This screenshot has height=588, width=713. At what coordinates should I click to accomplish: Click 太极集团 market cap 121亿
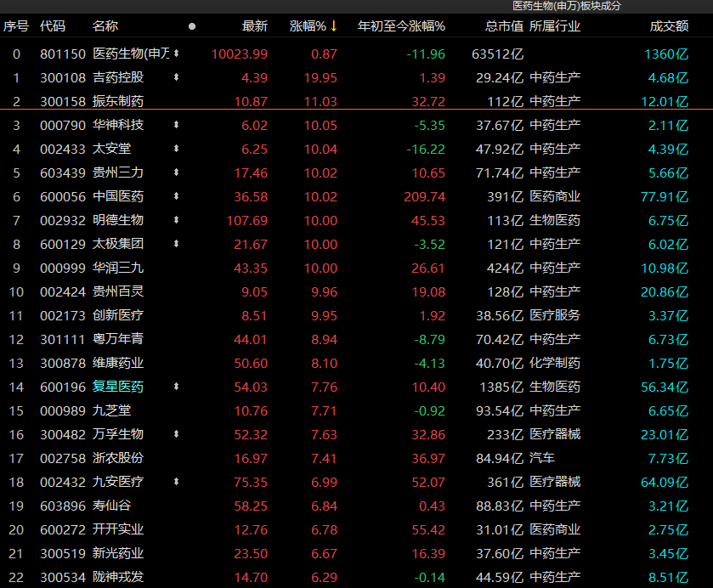point(505,244)
